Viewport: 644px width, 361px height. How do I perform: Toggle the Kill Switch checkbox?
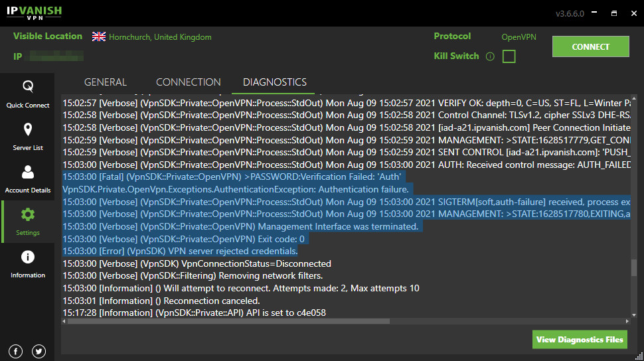pos(509,56)
